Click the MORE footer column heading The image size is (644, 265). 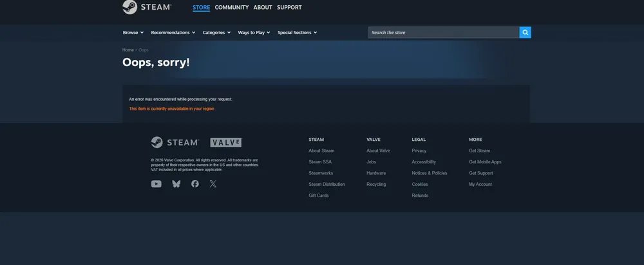point(476,140)
